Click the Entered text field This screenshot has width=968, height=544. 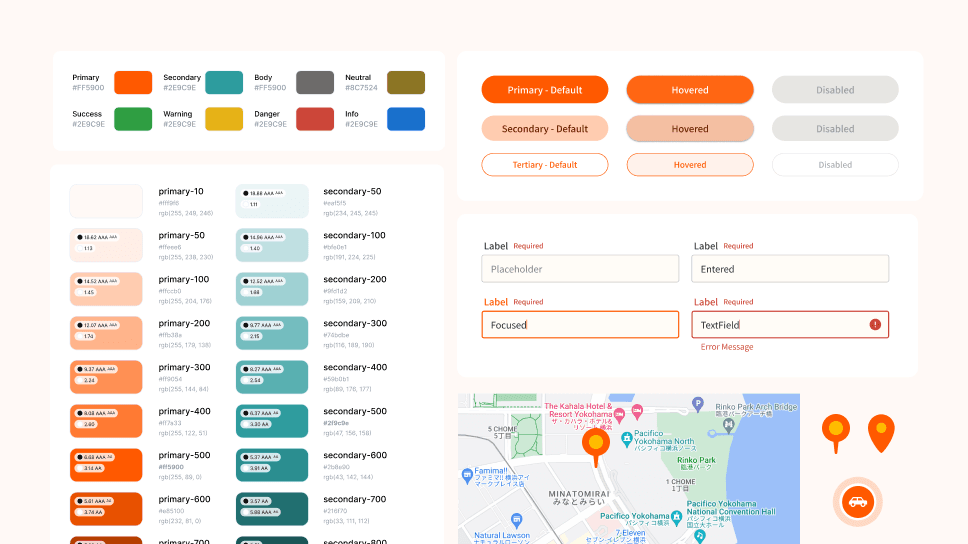(x=790, y=269)
